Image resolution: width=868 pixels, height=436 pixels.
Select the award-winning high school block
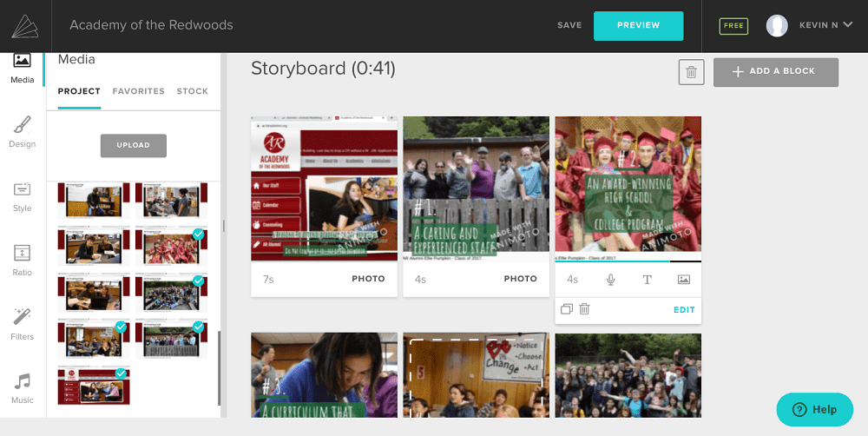[628, 189]
